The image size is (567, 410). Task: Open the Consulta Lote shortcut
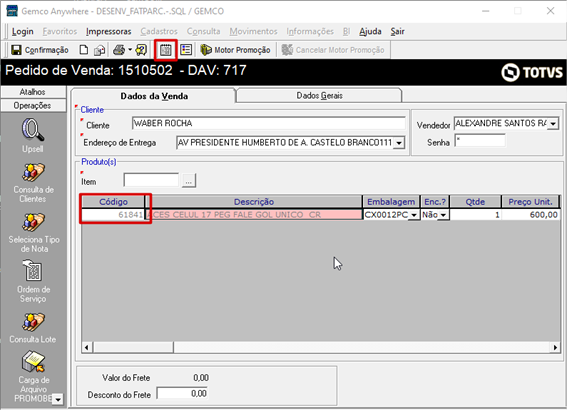click(33, 328)
